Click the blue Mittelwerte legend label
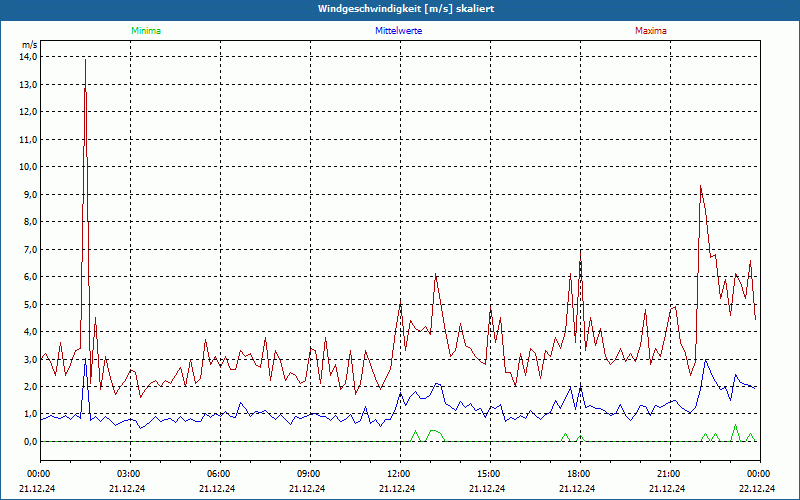 coord(398,31)
